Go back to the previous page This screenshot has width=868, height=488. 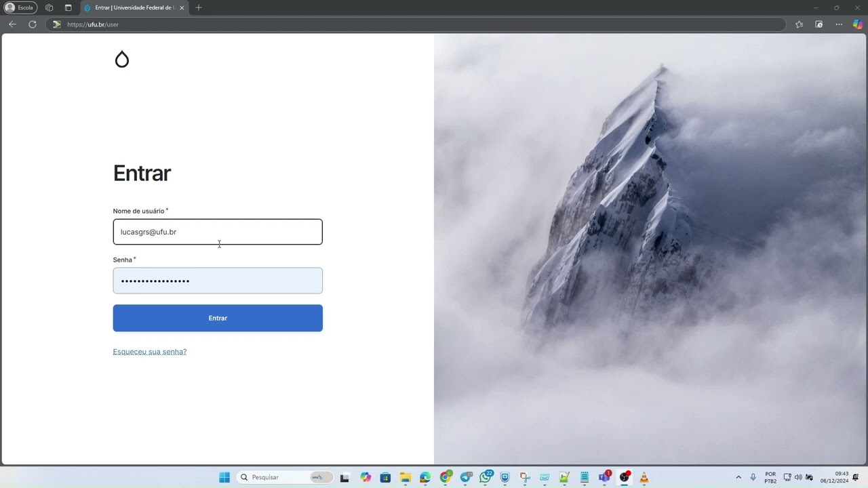pos(12,24)
